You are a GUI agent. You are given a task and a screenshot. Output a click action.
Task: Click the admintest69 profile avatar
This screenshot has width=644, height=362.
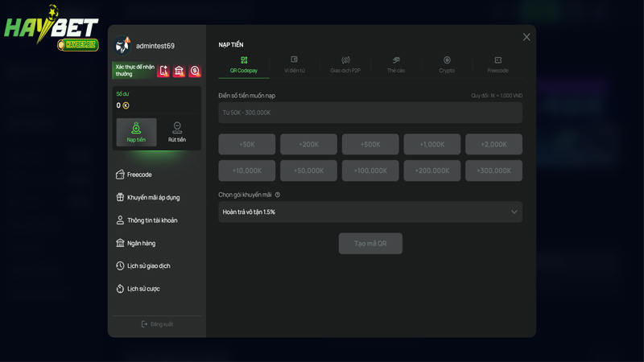pos(123,46)
